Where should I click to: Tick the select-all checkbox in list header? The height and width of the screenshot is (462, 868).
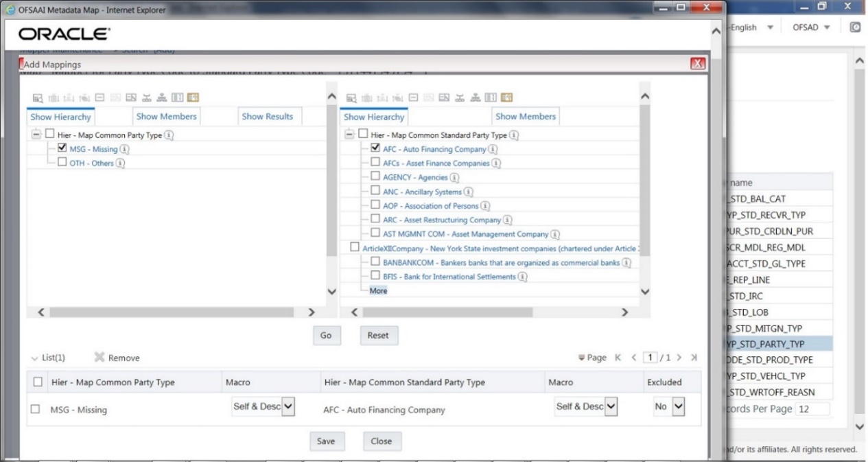click(38, 382)
